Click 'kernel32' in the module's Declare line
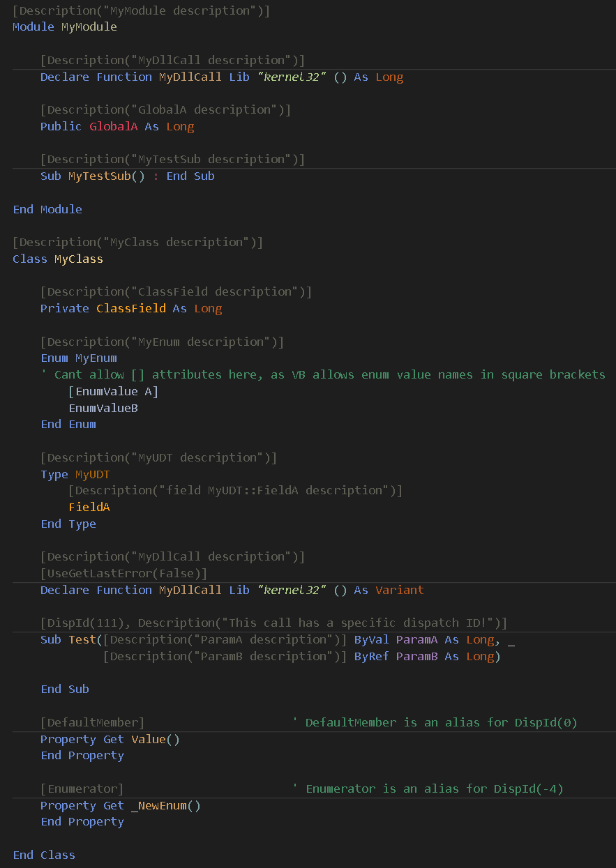 coord(292,77)
